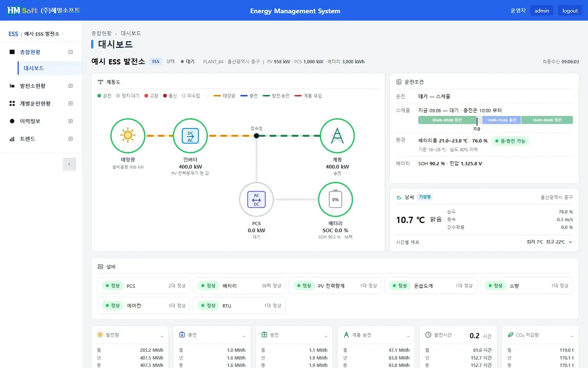Click the 배터리 36랙 정상 equipment card
The width and height of the screenshot is (588, 368).
[239, 286]
